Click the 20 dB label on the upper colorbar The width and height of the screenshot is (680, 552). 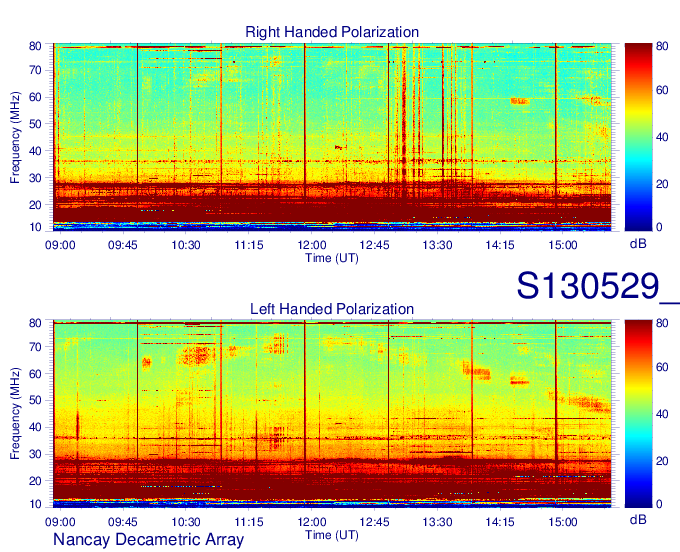[662, 184]
